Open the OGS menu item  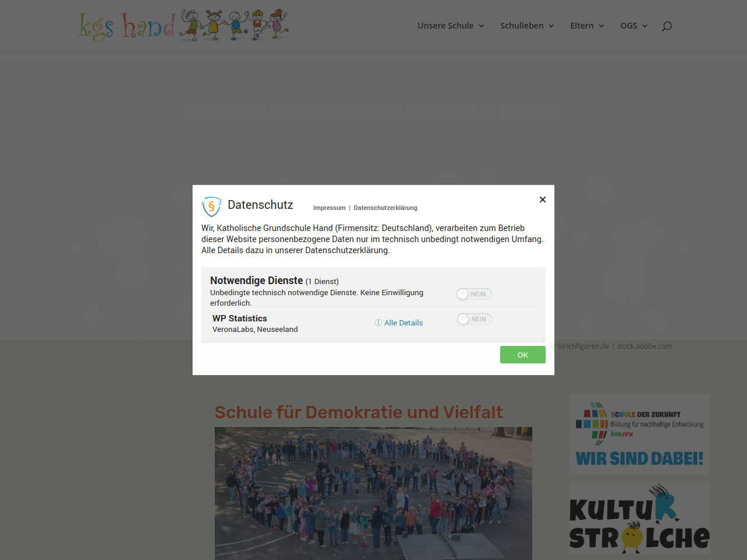pos(633,26)
